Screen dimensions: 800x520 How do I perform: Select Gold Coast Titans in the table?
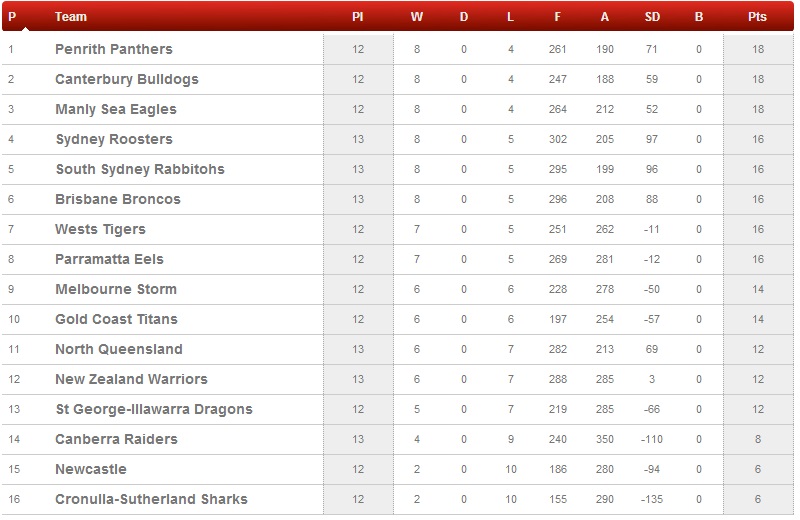tap(116, 319)
